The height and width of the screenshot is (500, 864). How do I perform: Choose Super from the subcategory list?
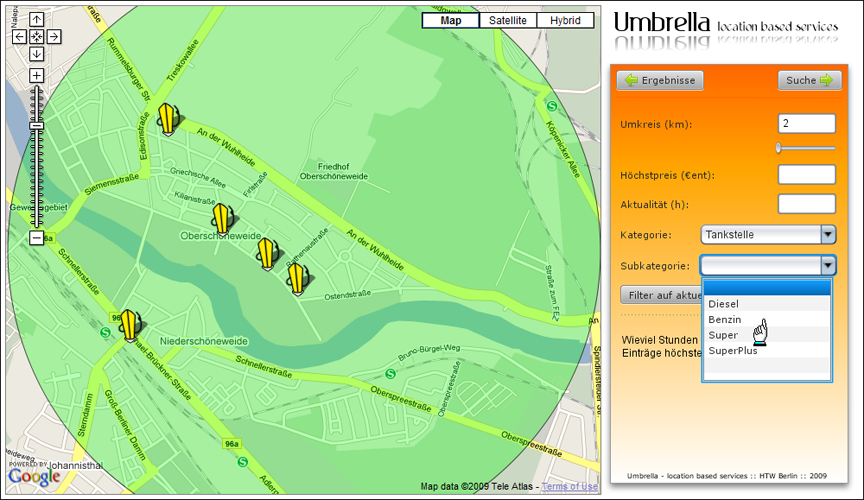(766, 335)
